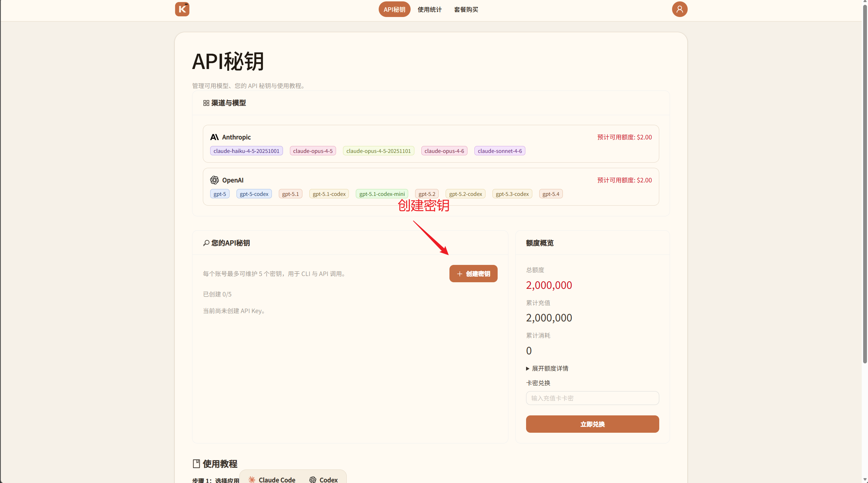
Task: Click the K logo icon
Action: pyautogui.click(x=182, y=9)
